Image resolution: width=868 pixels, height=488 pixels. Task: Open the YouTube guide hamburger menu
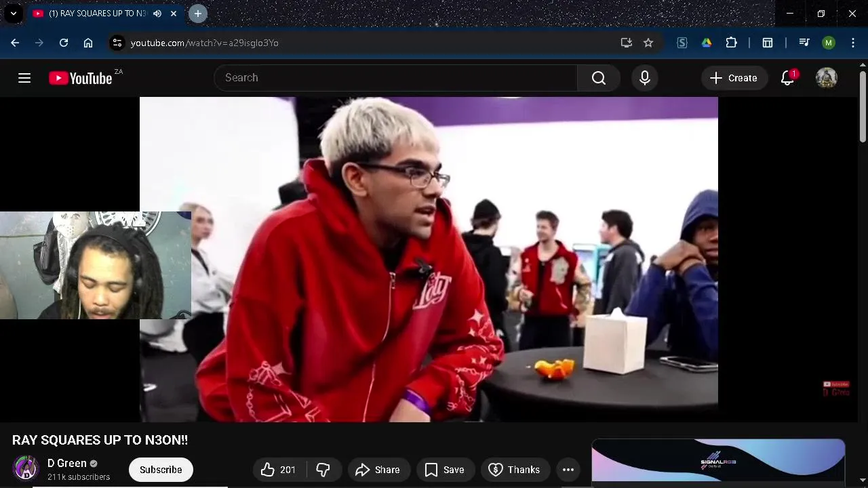click(24, 78)
